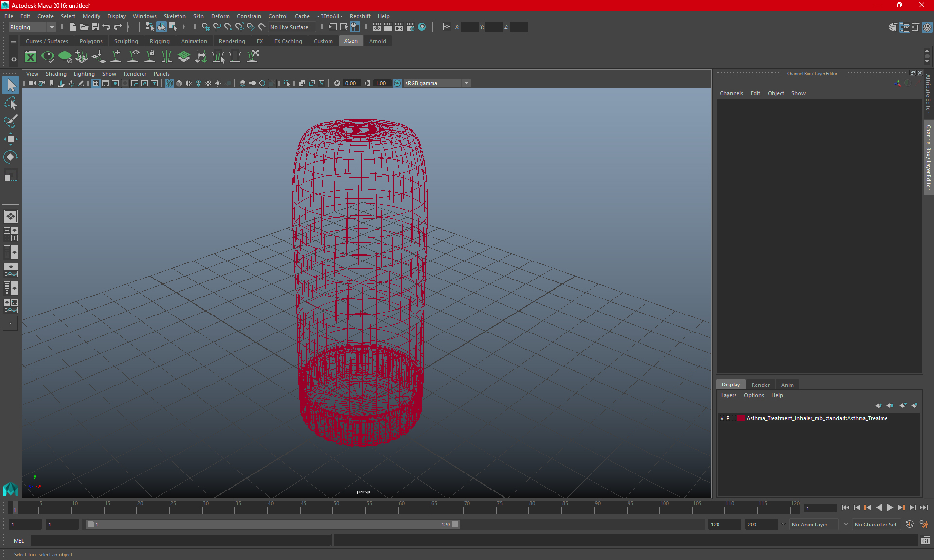This screenshot has width=934, height=560.
Task: Click the XGen tab
Action: (x=350, y=41)
